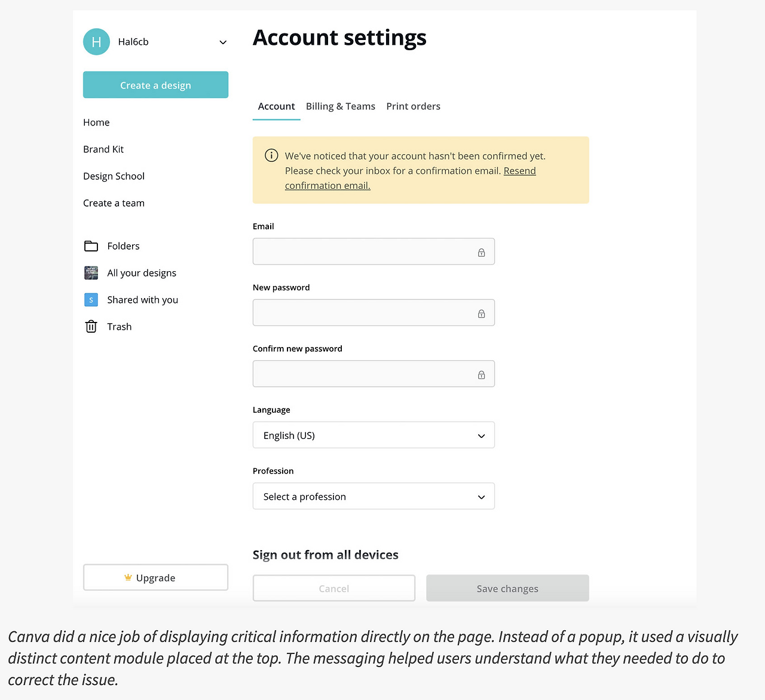The height and width of the screenshot is (700, 765).
Task: Click the Trash can icon
Action: click(x=91, y=327)
